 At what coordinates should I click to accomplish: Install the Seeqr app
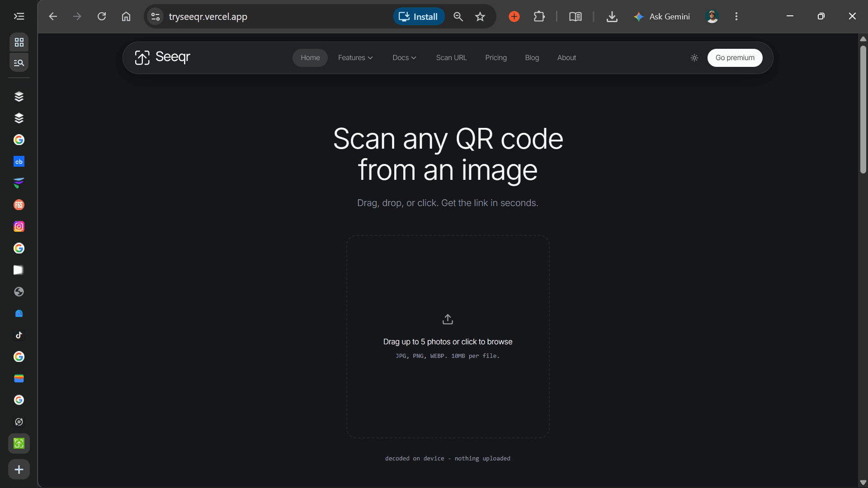tap(419, 17)
